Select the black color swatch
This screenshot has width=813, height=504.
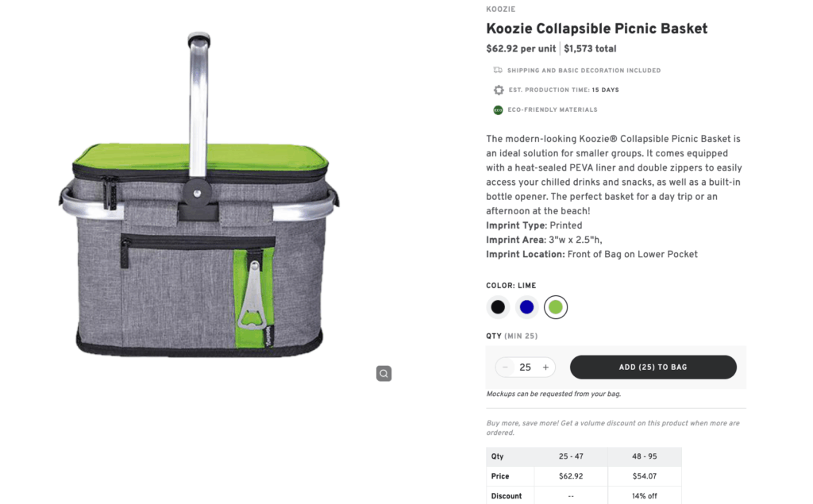click(498, 306)
